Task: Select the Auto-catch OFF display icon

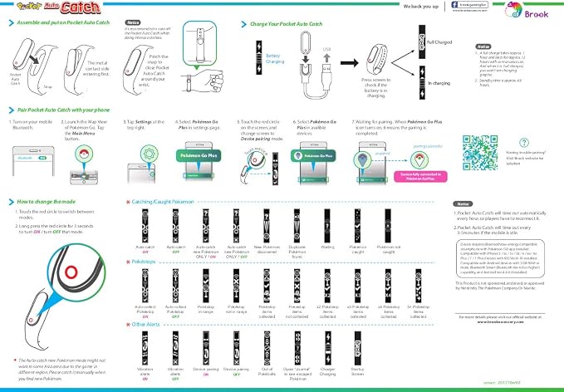Action: tap(175, 226)
